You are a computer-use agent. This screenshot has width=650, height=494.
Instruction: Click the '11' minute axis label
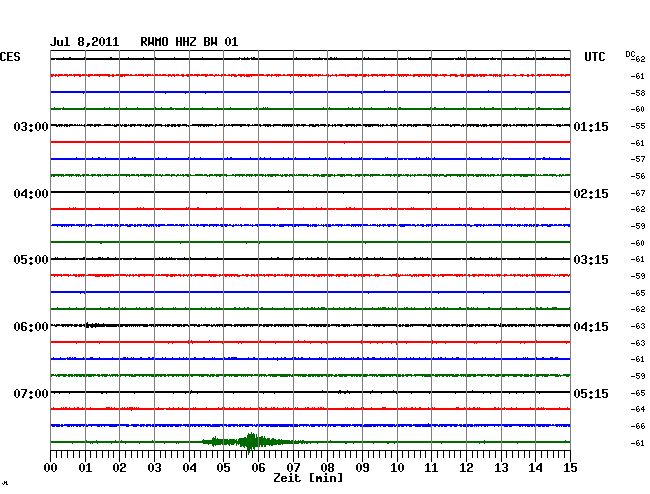coord(431,468)
